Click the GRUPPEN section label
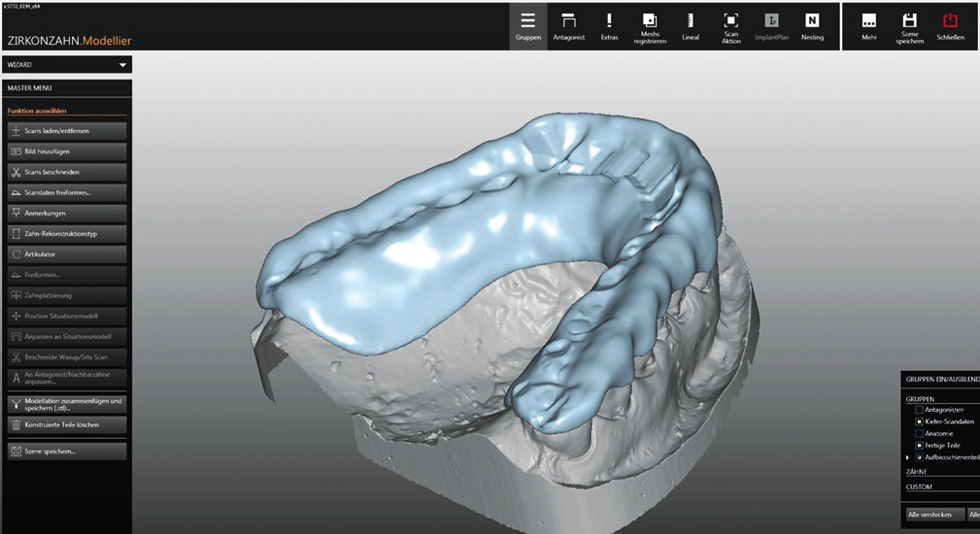The height and width of the screenshot is (534, 980). (x=920, y=399)
